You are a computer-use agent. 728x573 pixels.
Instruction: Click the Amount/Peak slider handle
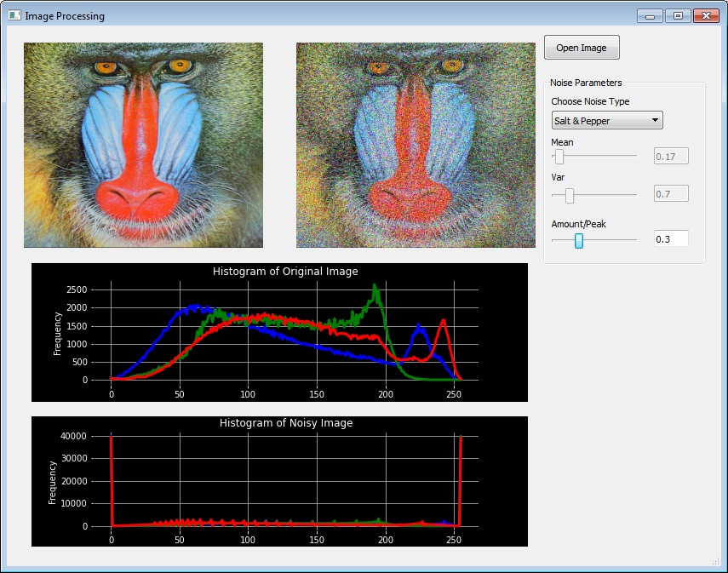tap(579, 241)
